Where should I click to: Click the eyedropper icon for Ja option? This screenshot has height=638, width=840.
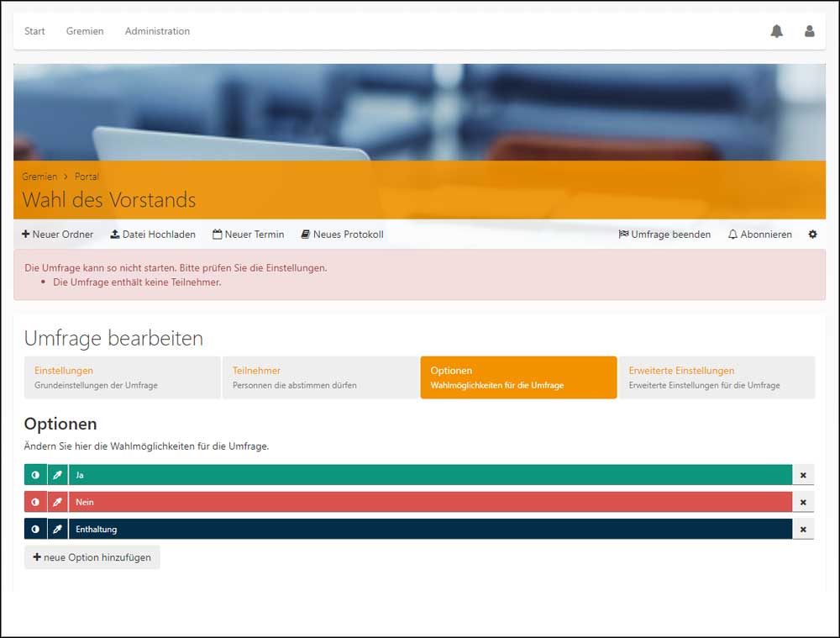tap(58, 475)
